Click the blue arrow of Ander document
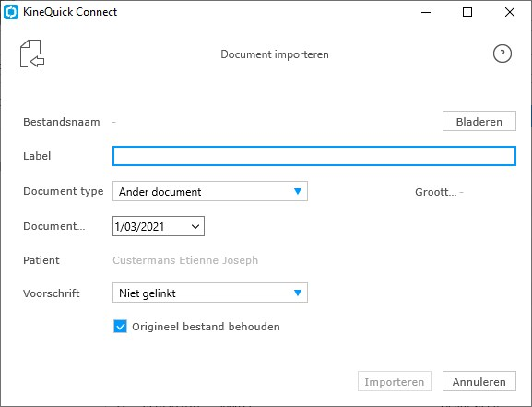The image size is (532, 407). (298, 191)
